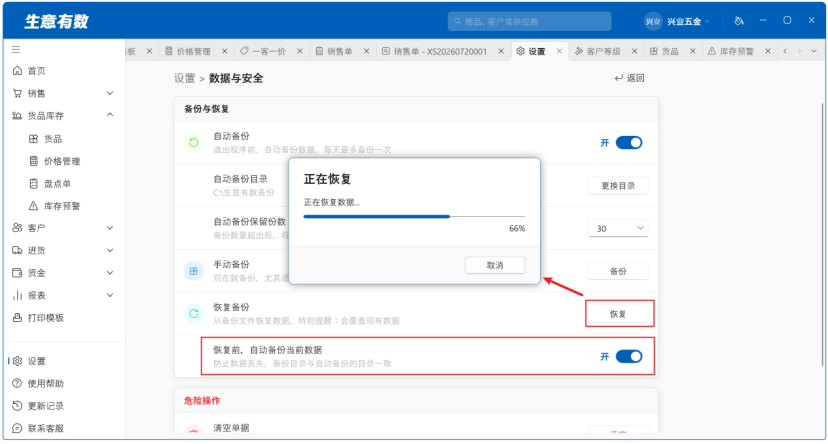
Task: Open 使用帮助 help icon
Action: pyautogui.click(x=17, y=383)
